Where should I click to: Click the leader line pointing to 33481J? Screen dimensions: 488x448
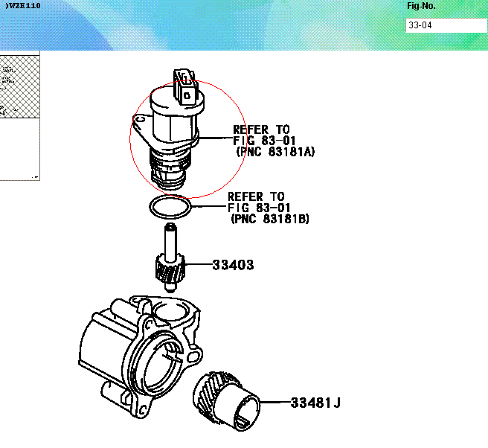click(x=274, y=403)
